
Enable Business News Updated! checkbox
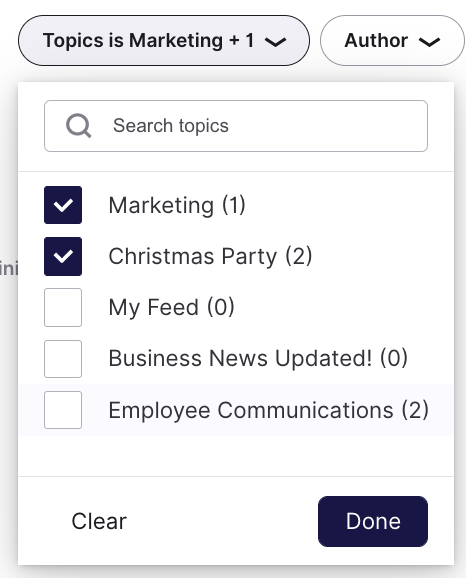[x=63, y=359]
